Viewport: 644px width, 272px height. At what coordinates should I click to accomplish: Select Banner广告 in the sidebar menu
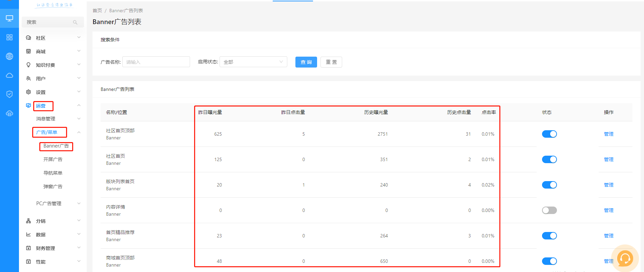[56, 146]
